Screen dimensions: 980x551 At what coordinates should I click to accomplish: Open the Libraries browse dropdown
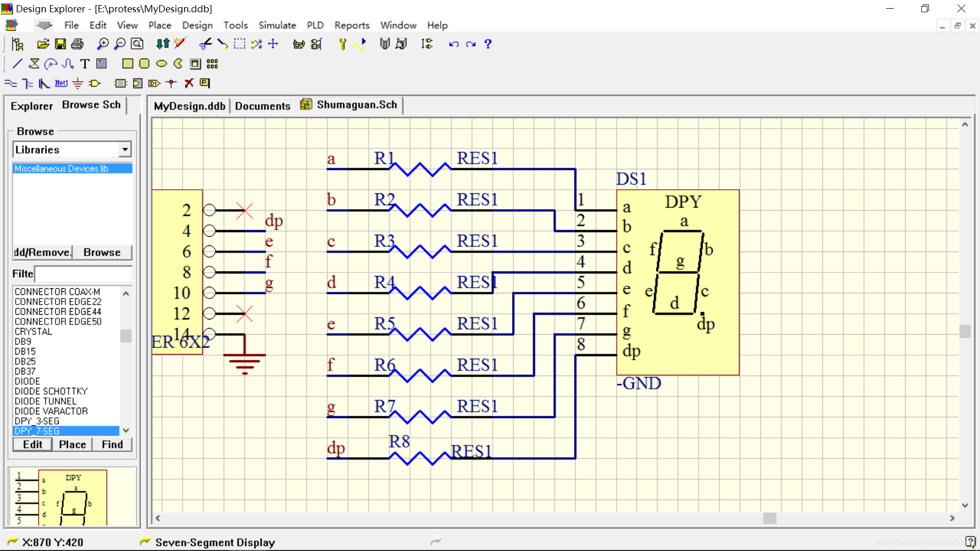(x=125, y=149)
